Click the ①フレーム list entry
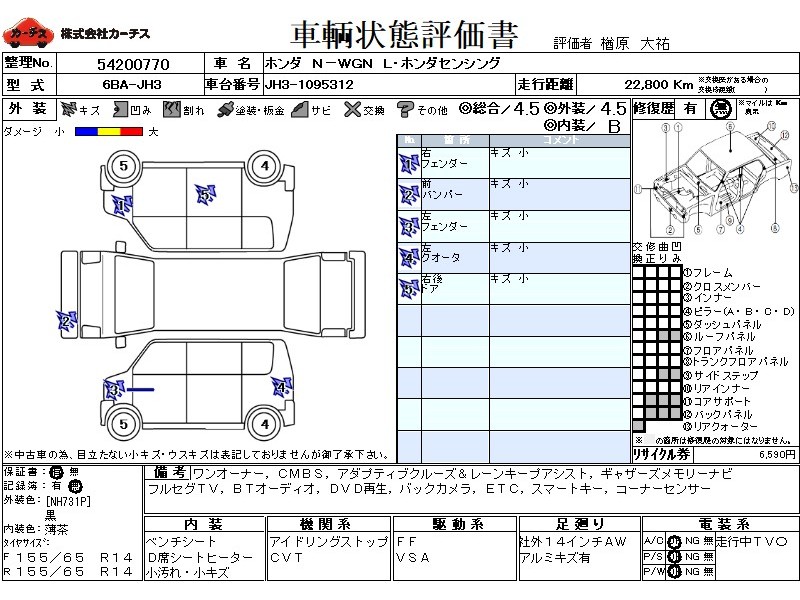 (x=708, y=272)
